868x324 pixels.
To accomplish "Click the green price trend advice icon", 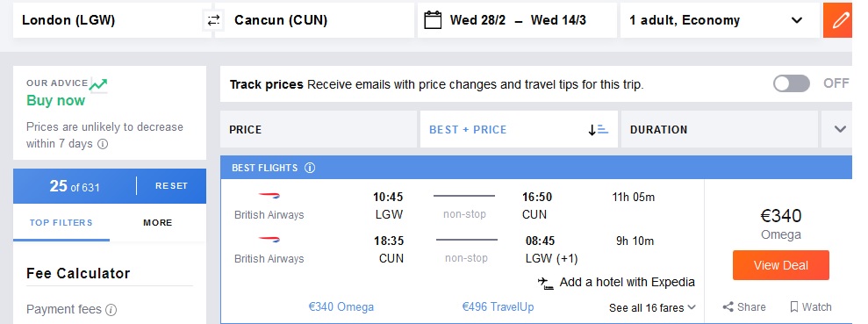I will (x=98, y=85).
